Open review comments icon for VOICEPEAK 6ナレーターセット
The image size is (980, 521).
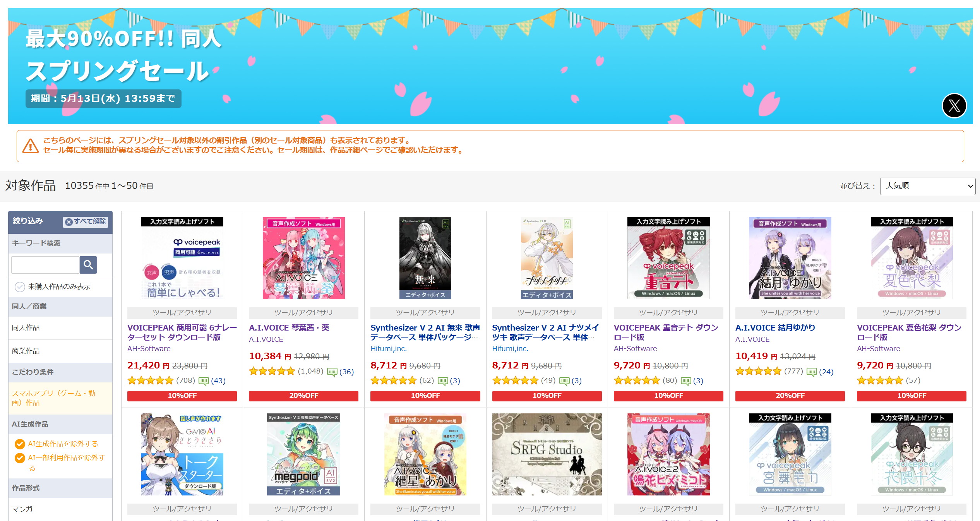point(204,381)
